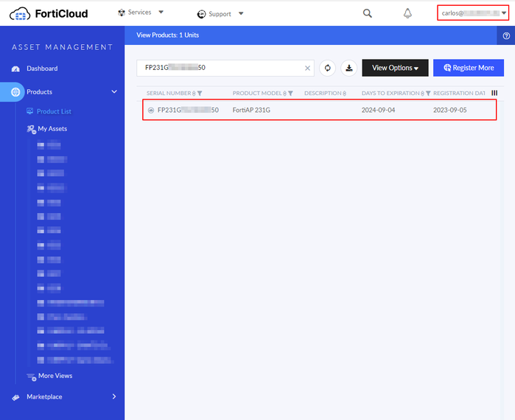
Task: Download the product list export
Action: pyautogui.click(x=348, y=68)
